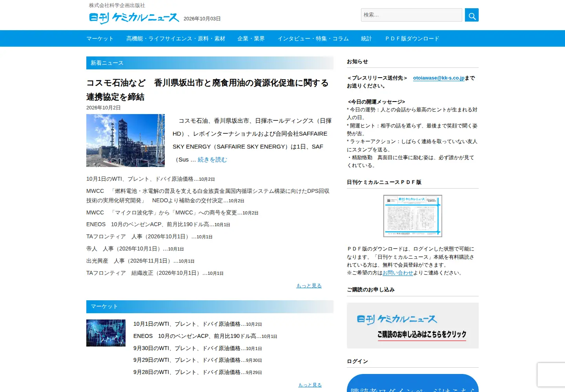Click ご購読のお申し込みはこちら banner
Screen dimensions: 565x392
tap(413, 326)
